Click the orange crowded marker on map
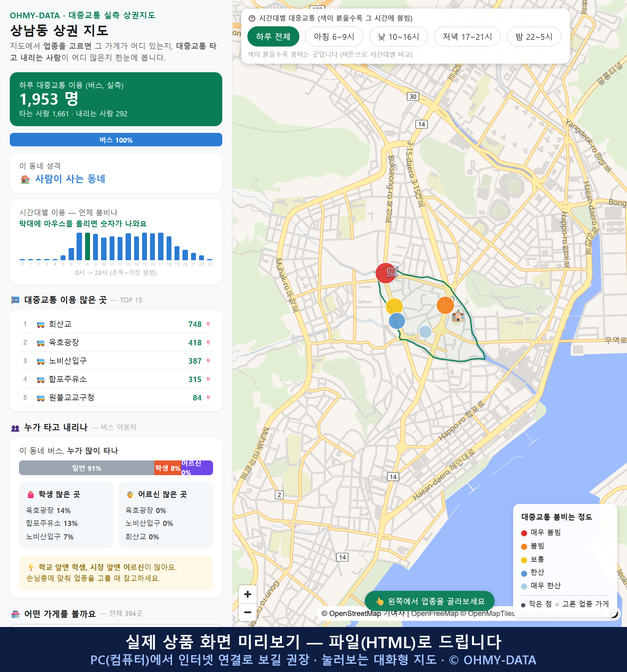 pos(445,305)
